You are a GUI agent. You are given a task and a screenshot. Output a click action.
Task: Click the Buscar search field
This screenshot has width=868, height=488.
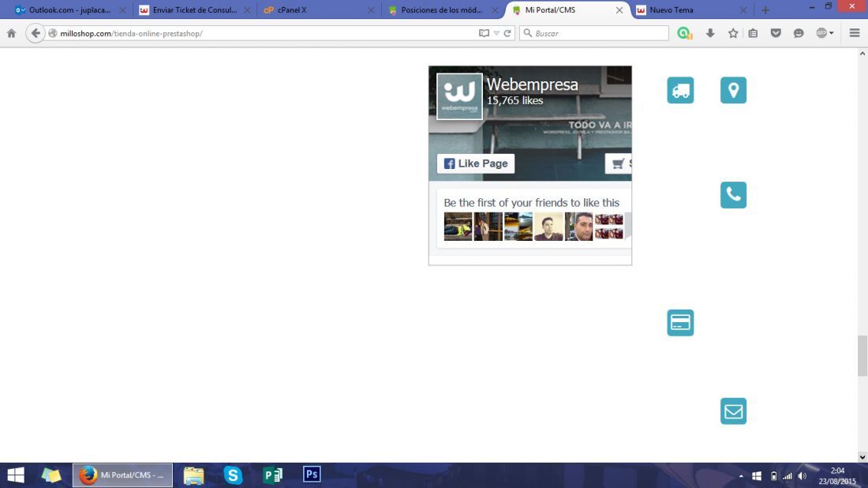tap(594, 33)
